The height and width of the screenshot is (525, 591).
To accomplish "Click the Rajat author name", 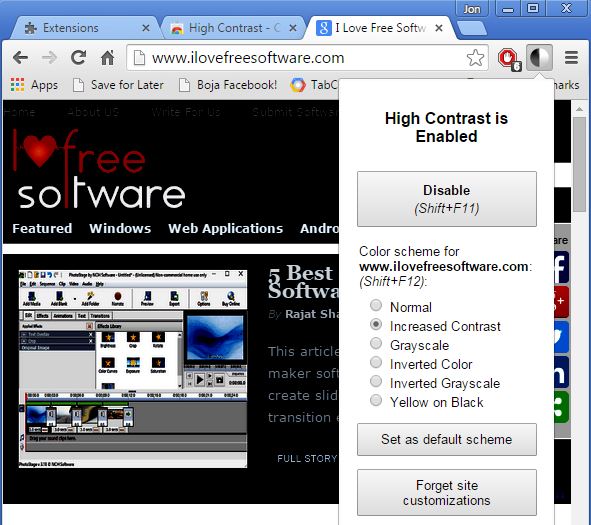I will tap(312, 314).
